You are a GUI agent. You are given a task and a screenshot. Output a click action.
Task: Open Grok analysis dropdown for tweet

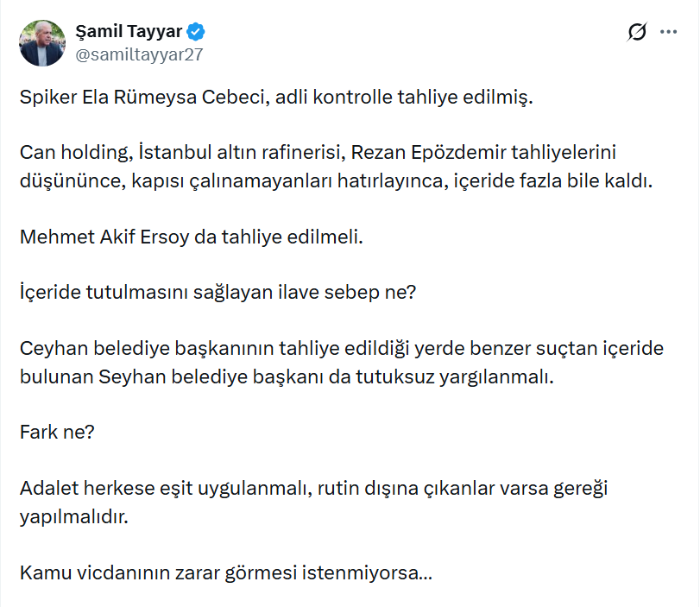636,31
